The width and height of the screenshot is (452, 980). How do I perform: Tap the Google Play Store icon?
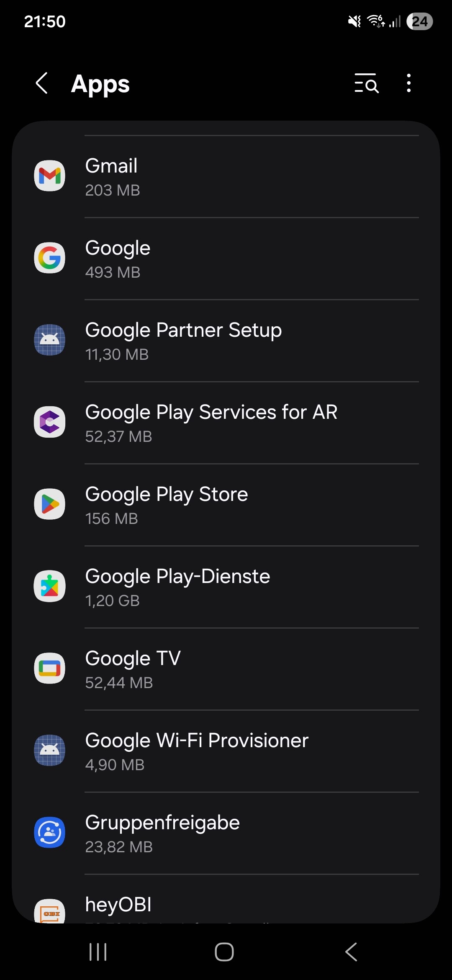(x=49, y=504)
